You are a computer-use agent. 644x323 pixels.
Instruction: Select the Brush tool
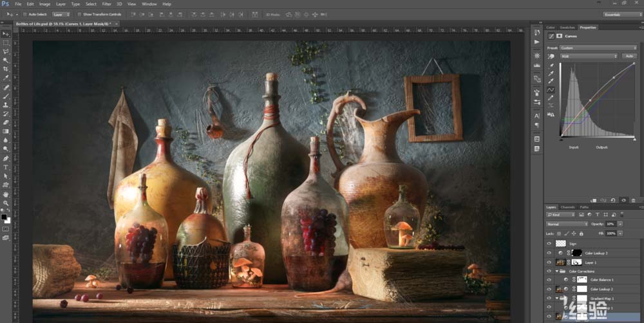(6, 96)
